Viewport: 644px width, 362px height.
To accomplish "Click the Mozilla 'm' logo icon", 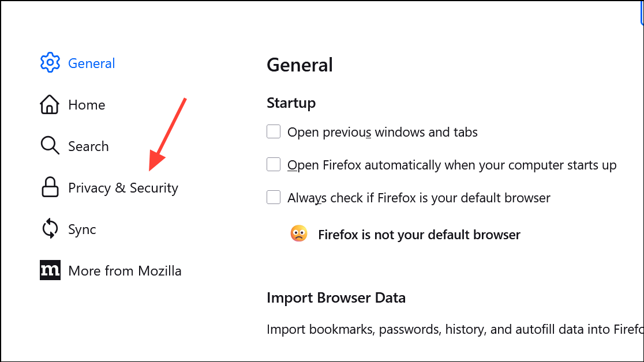I will coord(50,270).
